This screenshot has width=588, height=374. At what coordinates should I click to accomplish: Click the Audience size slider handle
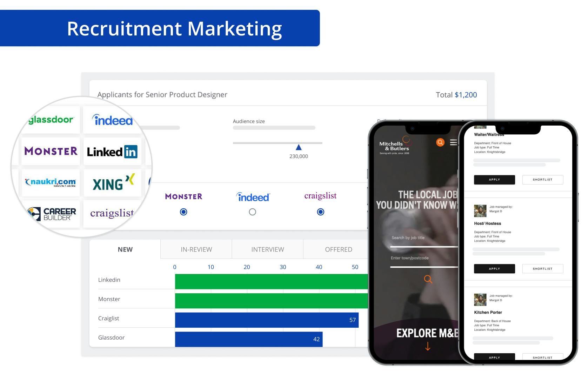[299, 147]
